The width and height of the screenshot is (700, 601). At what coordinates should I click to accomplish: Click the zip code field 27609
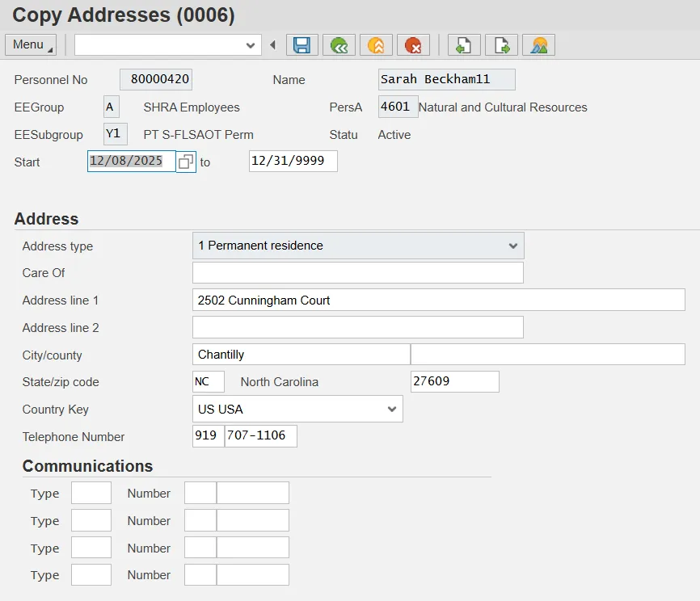[454, 381]
